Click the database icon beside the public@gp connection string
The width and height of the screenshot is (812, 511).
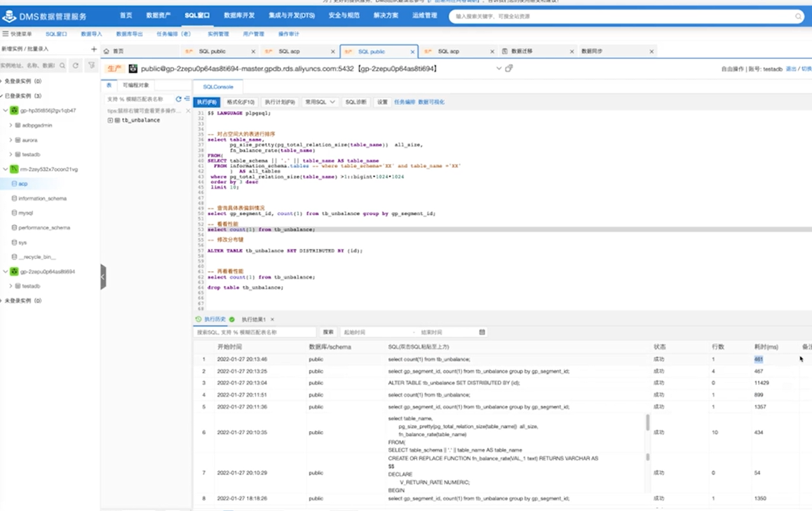[x=133, y=69]
